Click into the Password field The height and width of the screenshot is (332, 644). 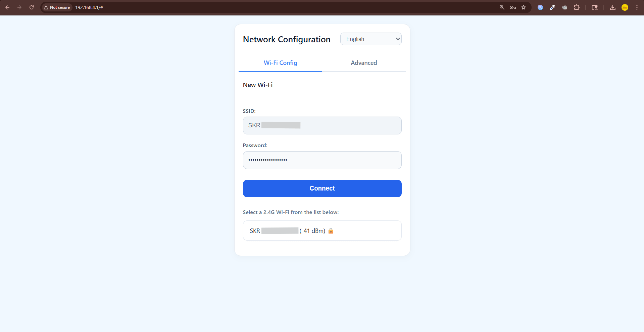tap(322, 160)
